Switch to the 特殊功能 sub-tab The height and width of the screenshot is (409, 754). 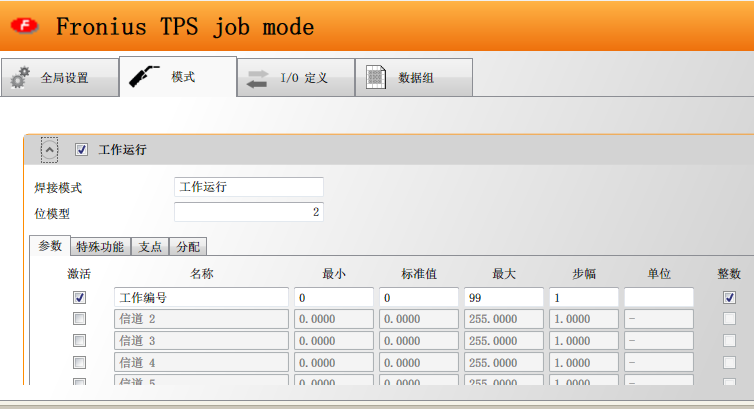(x=100, y=247)
